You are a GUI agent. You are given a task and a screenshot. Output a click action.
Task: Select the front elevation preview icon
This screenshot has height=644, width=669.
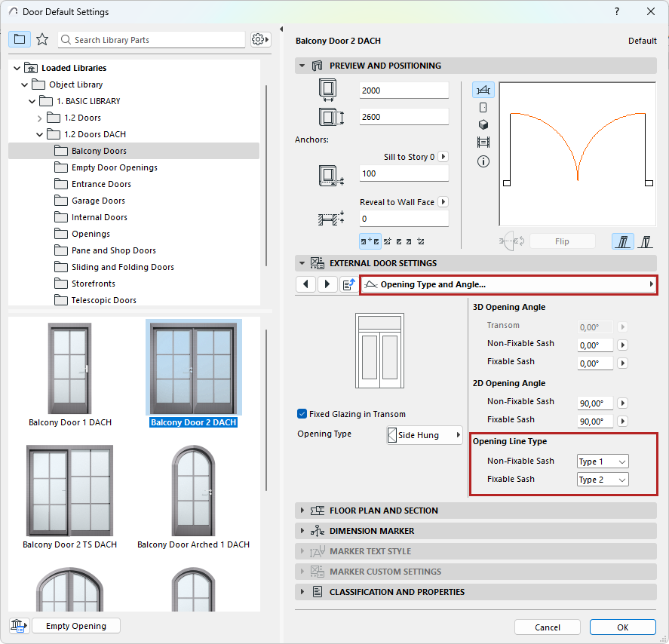483,108
